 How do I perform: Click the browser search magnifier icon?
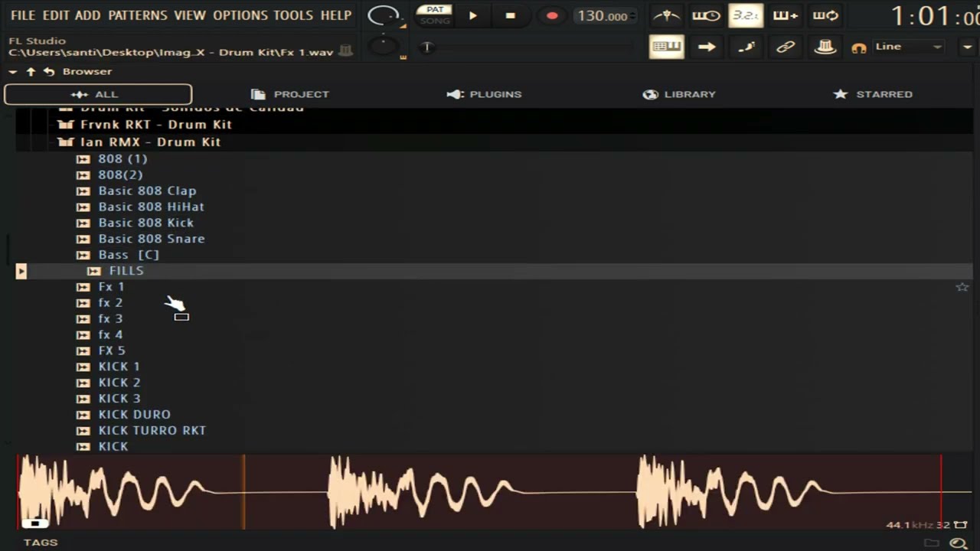(x=958, y=543)
